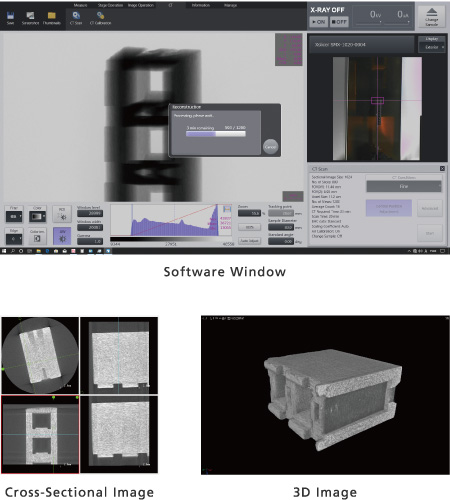450x500 pixels.
Task: Click the Standard angle field
Action: pos(281,241)
